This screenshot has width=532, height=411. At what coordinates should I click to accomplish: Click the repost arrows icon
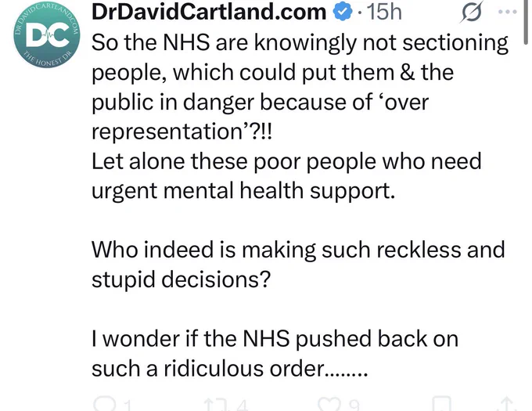[214, 406]
